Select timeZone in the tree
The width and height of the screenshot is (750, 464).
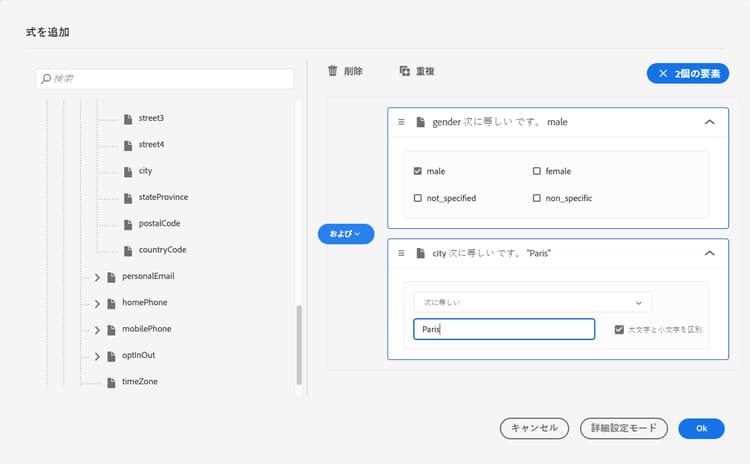(140, 381)
